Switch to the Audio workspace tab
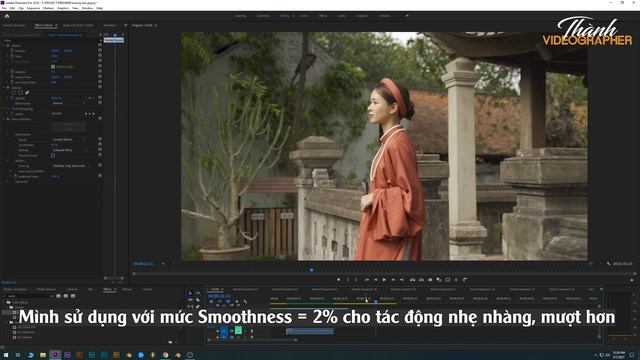This screenshot has width=640, height=360. point(342,16)
